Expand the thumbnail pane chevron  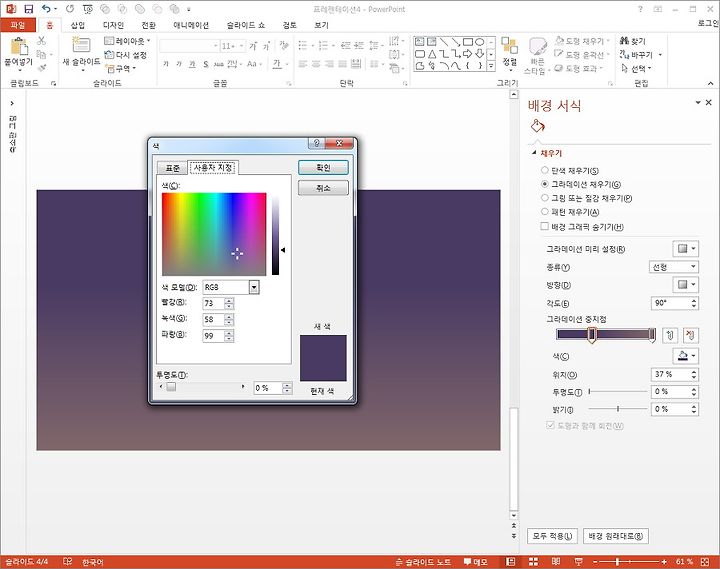coord(12,103)
